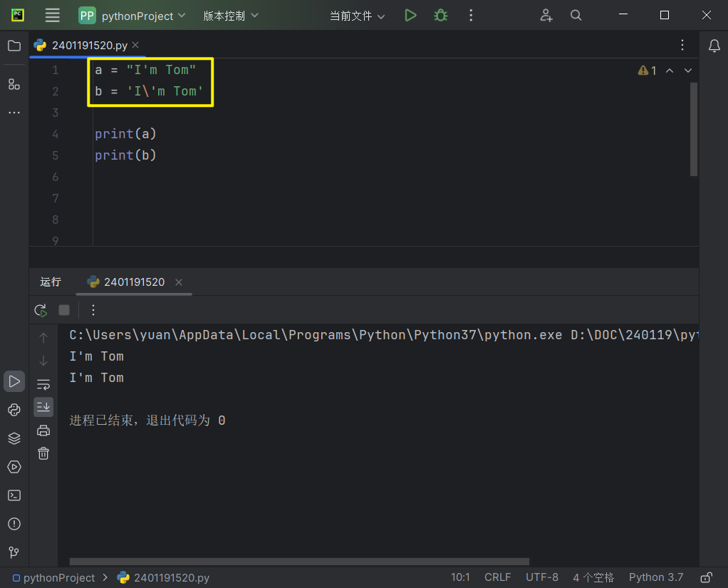Click the stop process square button
Image resolution: width=728 pixels, height=588 pixels.
(x=64, y=310)
